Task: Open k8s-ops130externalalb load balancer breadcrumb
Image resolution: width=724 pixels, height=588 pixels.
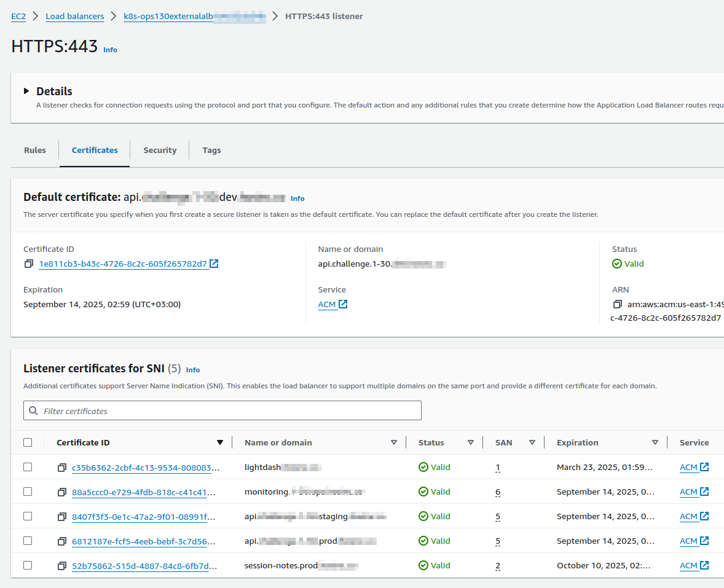Action: [194, 16]
